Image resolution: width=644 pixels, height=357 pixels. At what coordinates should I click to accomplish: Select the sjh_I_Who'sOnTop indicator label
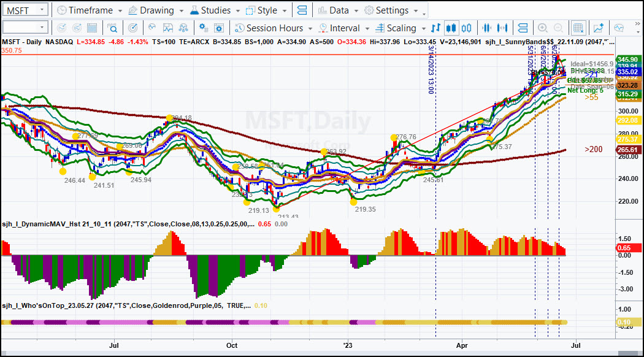126,305
